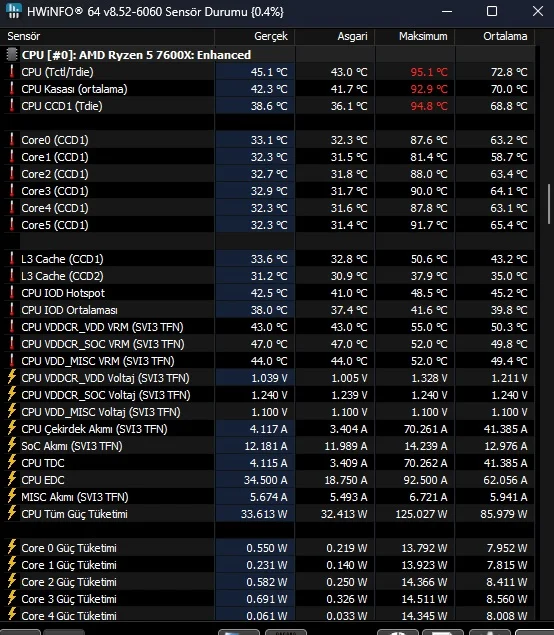Click the thermometer icon for L3 Cache (CCD1)
This screenshot has width=554, height=635.
click(12, 259)
